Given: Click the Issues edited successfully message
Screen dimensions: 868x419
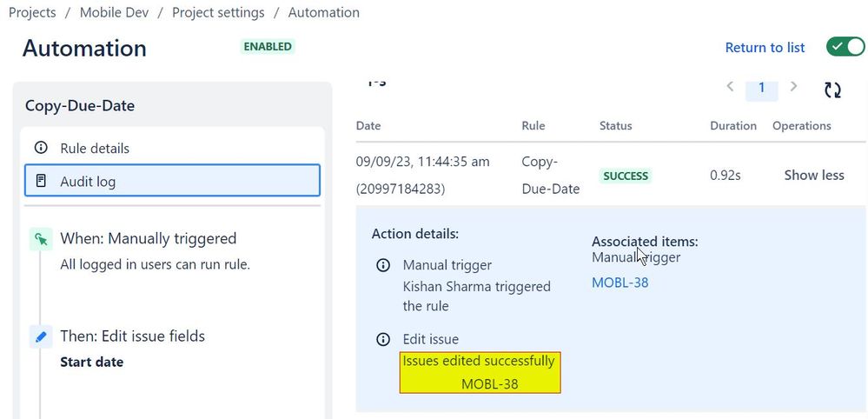Looking at the screenshot, I should coord(478,361).
